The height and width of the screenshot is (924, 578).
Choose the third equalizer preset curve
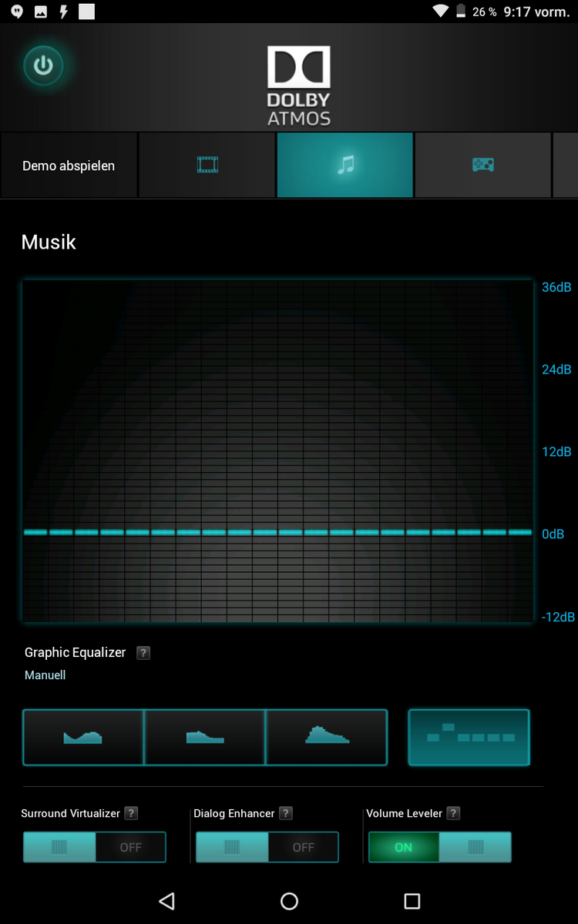pyautogui.click(x=327, y=738)
